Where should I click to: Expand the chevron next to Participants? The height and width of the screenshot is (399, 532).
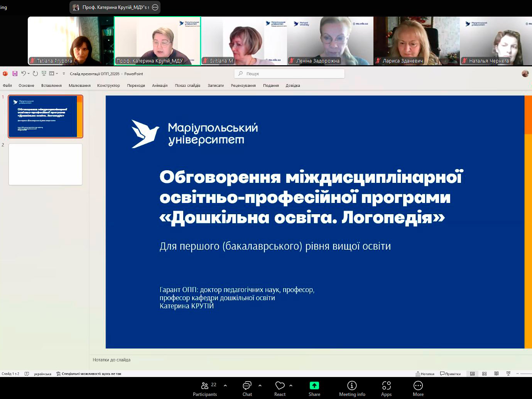[x=225, y=385]
